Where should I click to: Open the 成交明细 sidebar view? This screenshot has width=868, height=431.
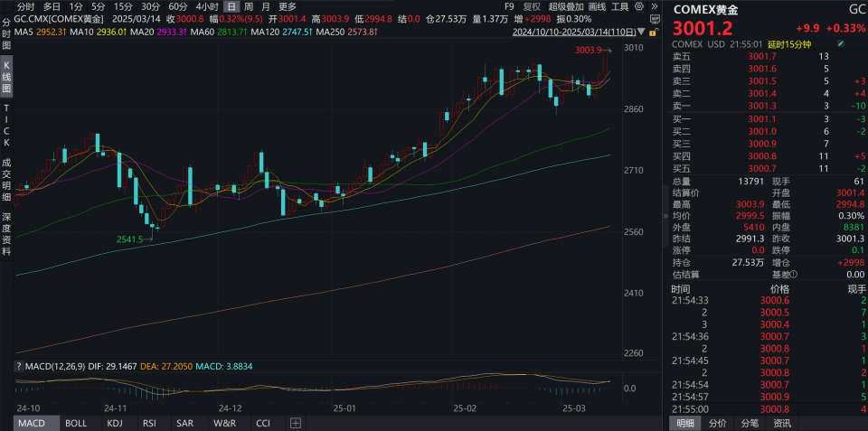(6, 178)
